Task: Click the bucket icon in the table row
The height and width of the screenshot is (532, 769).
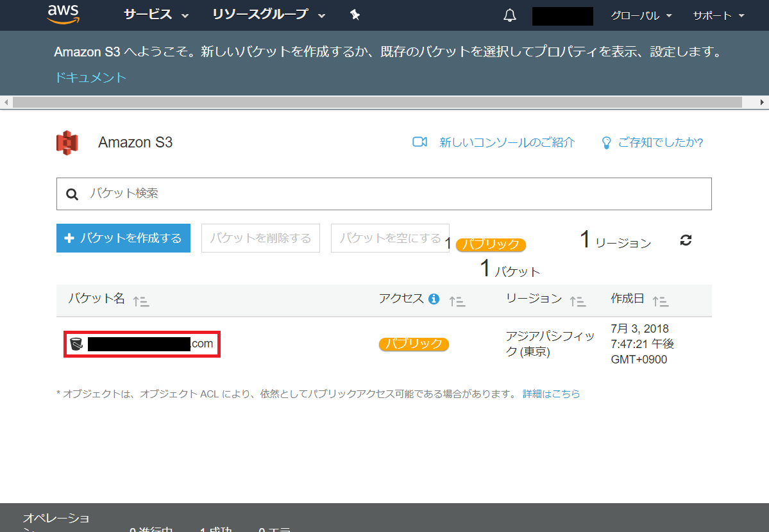Action: click(76, 344)
